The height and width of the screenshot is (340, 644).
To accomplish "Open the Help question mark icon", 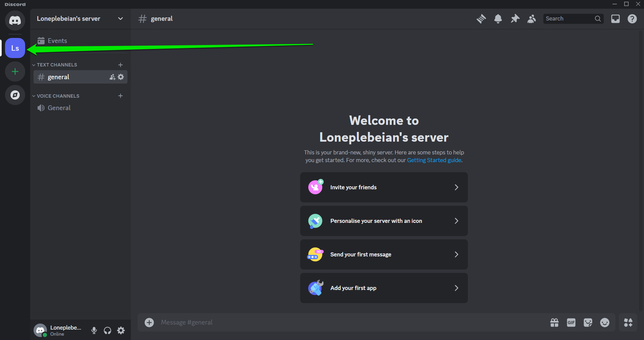I will click(x=632, y=19).
